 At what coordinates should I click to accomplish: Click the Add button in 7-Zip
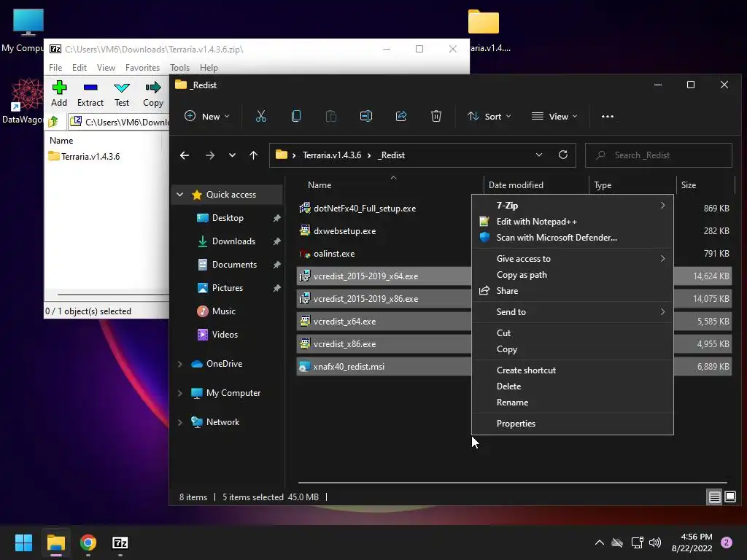coord(59,93)
